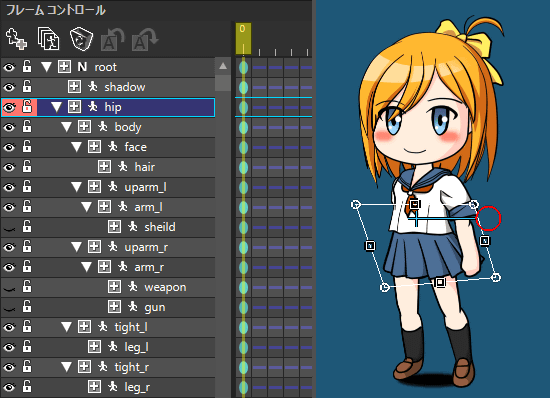Click the figure icon beside face
Viewport: 550px width, 398px height.
pyautogui.click(x=113, y=146)
